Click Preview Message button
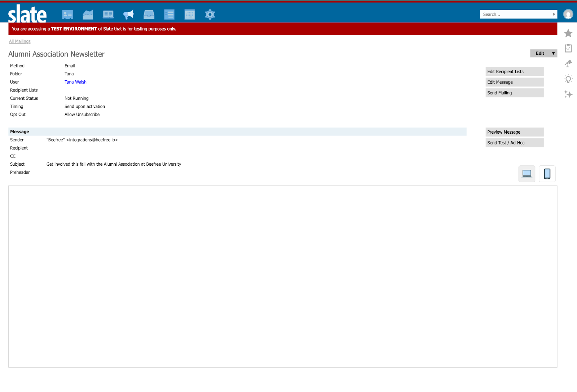577x392 pixels. 515,132
